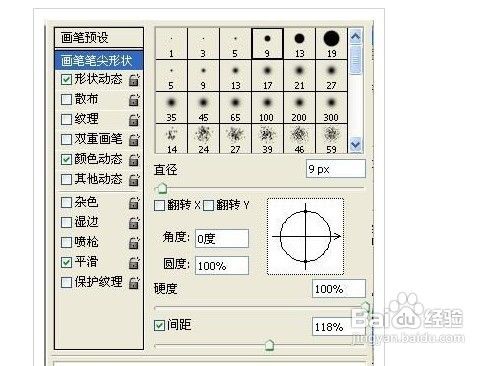Check the 翻转 X checkbox

159,205
